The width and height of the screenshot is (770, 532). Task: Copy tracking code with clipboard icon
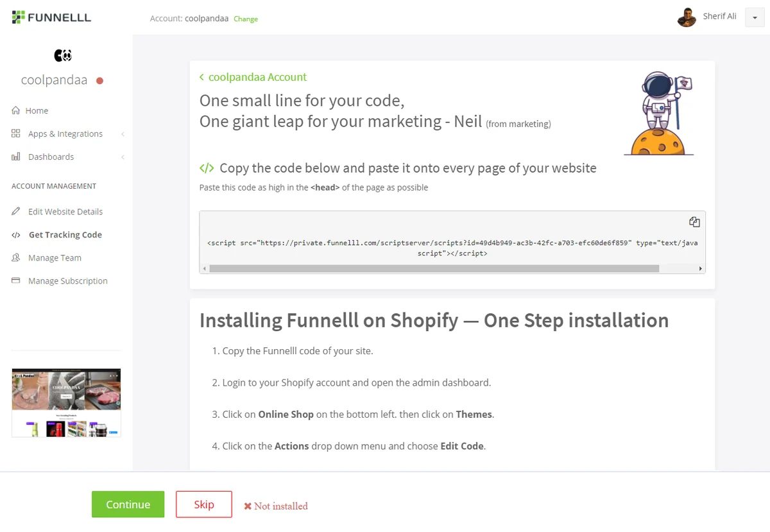pyautogui.click(x=694, y=222)
